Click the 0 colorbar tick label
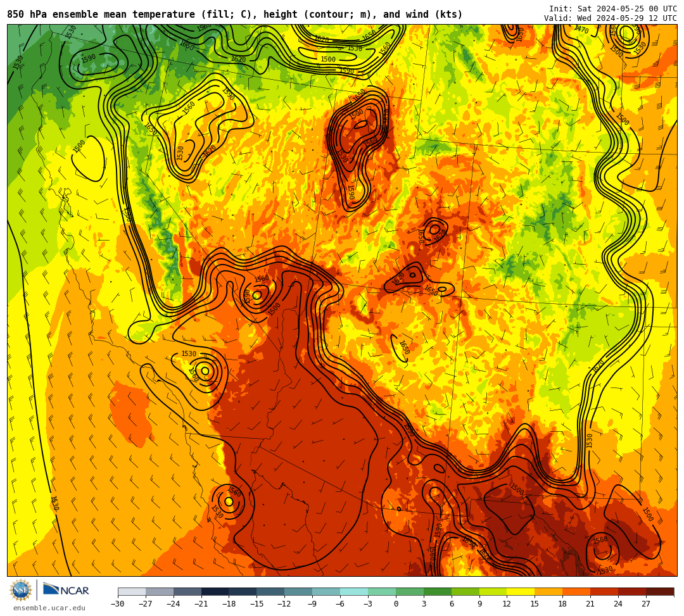The height and width of the screenshot is (616, 684). tap(396, 604)
